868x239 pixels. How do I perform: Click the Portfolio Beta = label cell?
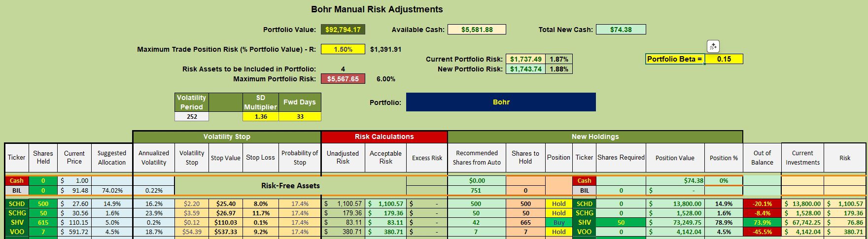click(675, 59)
